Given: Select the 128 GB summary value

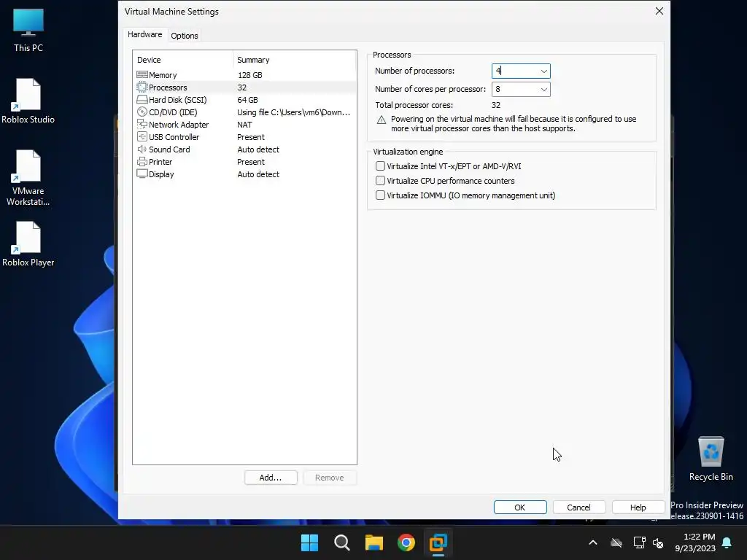Looking at the screenshot, I should point(250,75).
